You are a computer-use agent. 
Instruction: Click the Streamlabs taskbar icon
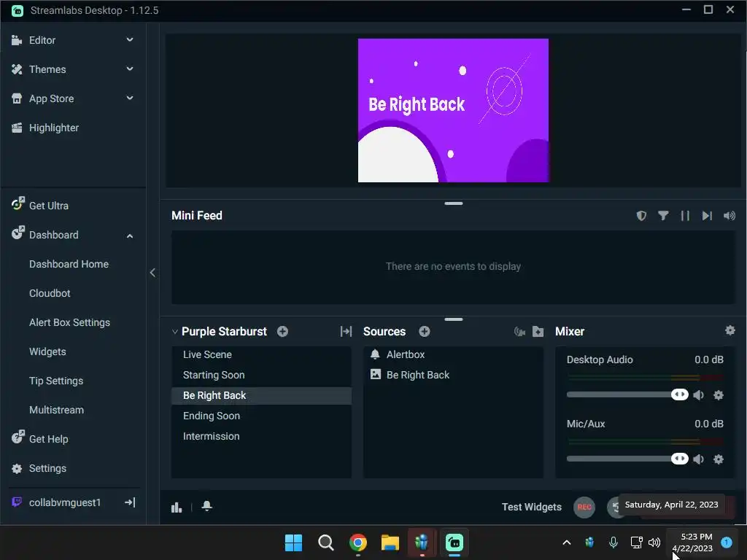pyautogui.click(x=454, y=542)
